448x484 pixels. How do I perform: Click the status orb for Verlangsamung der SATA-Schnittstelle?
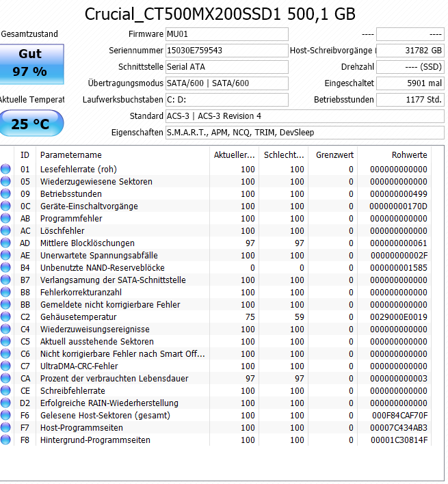tap(5, 280)
